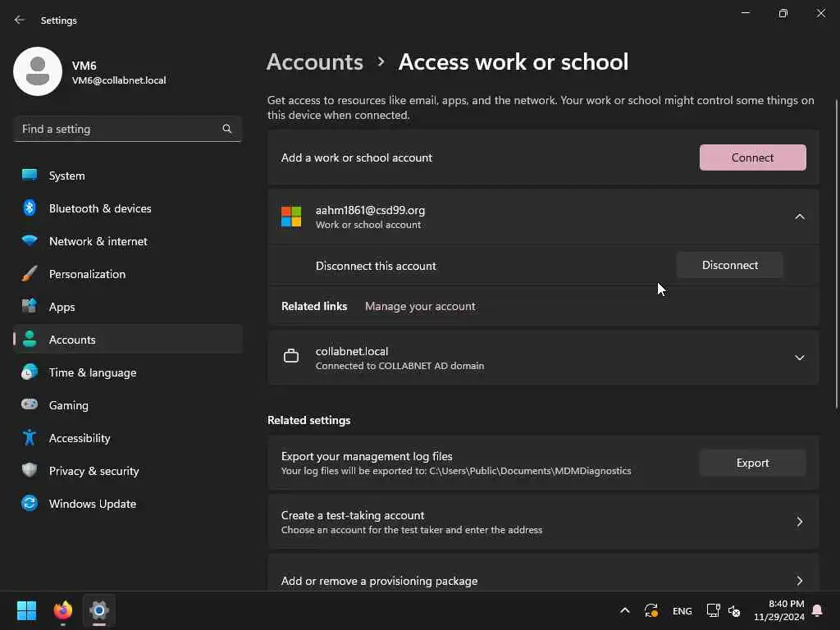Expand the collabnet.local domain entry
The image size is (840, 630).
(799, 358)
